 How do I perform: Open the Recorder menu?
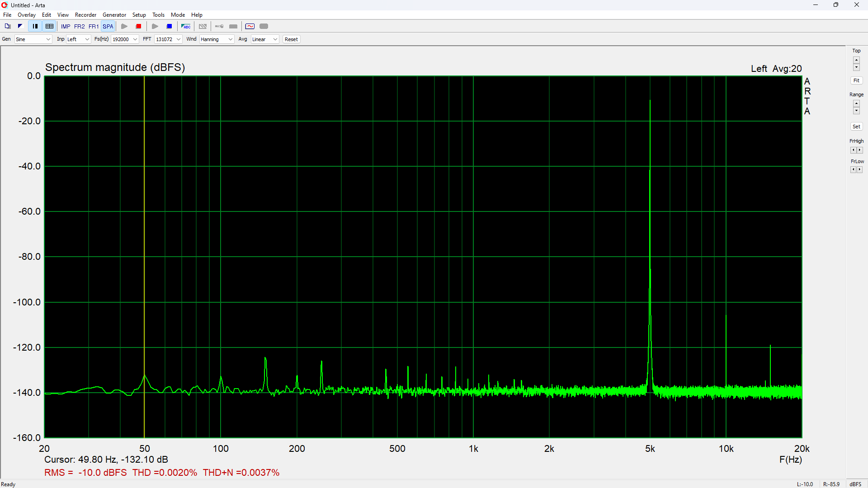(85, 15)
